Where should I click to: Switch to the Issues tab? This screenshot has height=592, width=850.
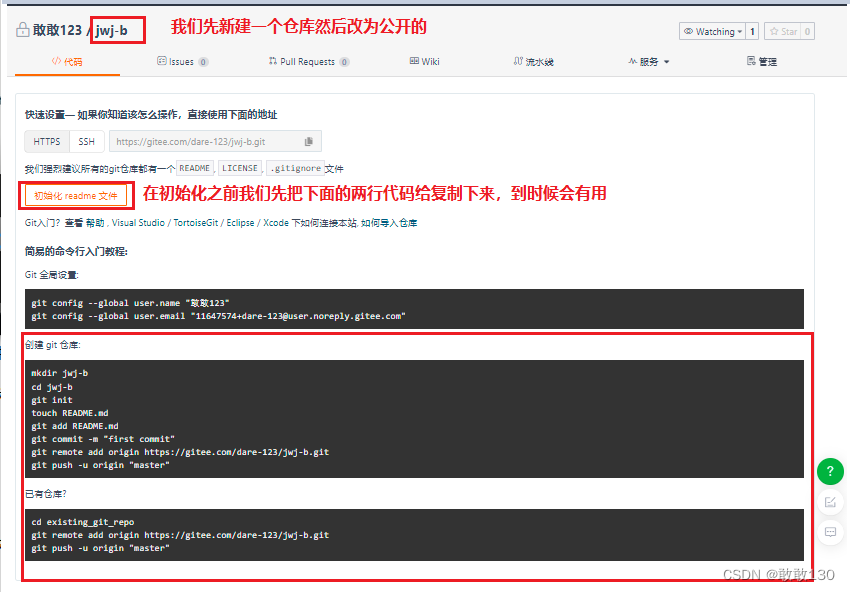pos(182,62)
